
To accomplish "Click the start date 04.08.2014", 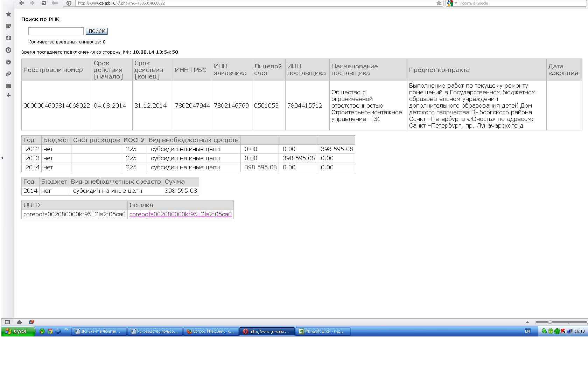I will 110,105.
